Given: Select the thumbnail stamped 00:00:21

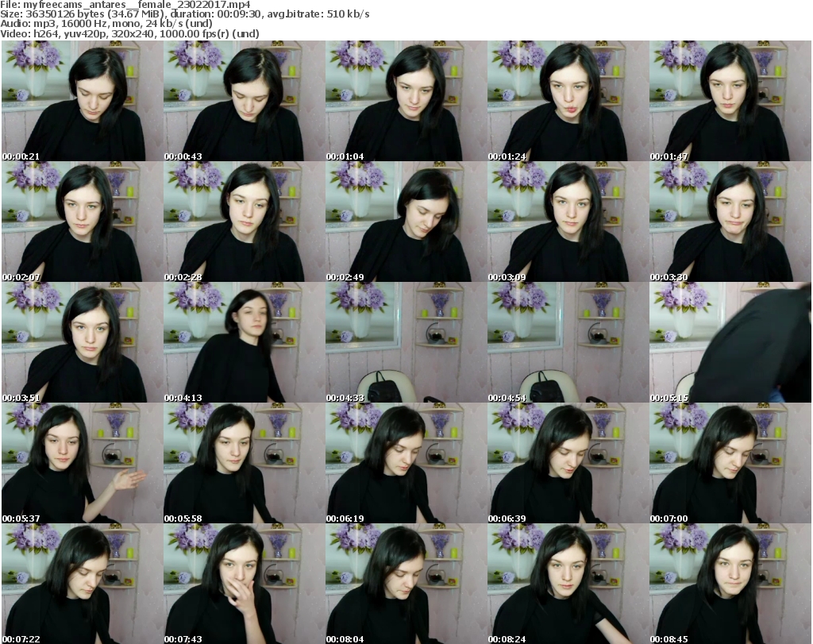Looking at the screenshot, I should click(x=82, y=101).
